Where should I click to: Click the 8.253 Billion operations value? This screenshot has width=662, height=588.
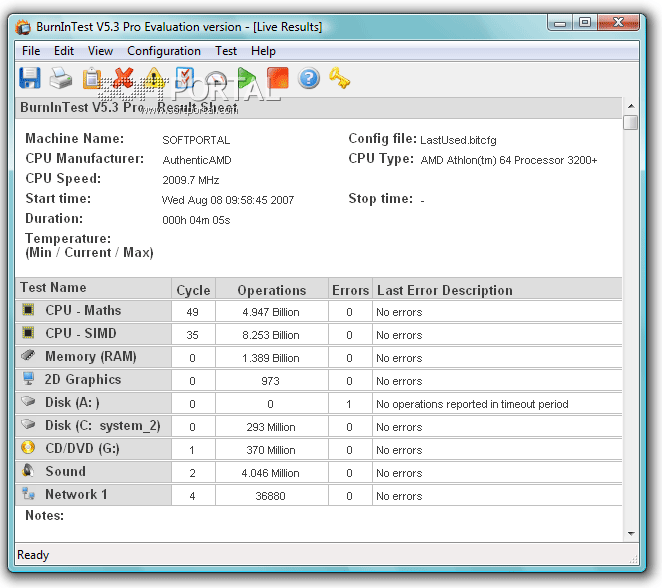271,335
